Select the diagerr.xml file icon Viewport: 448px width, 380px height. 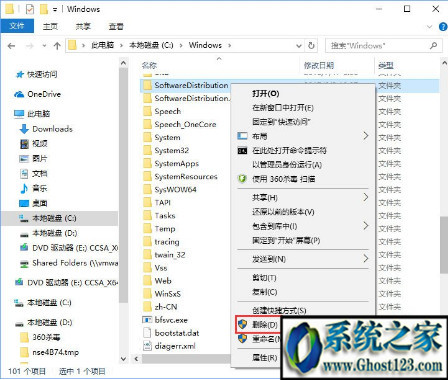(147, 346)
